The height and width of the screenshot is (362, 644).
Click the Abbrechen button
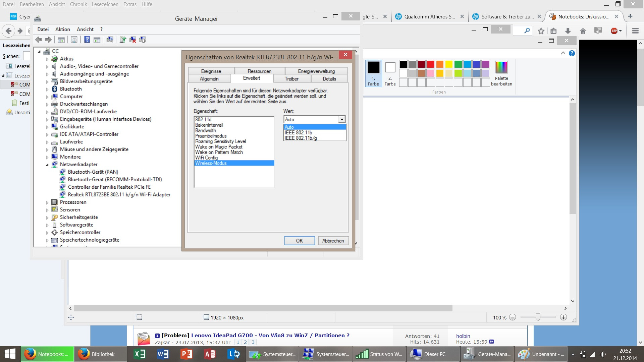333,241
